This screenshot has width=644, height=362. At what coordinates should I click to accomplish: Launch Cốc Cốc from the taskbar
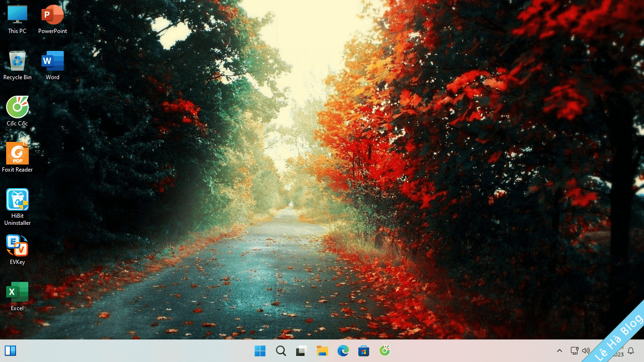click(x=385, y=351)
